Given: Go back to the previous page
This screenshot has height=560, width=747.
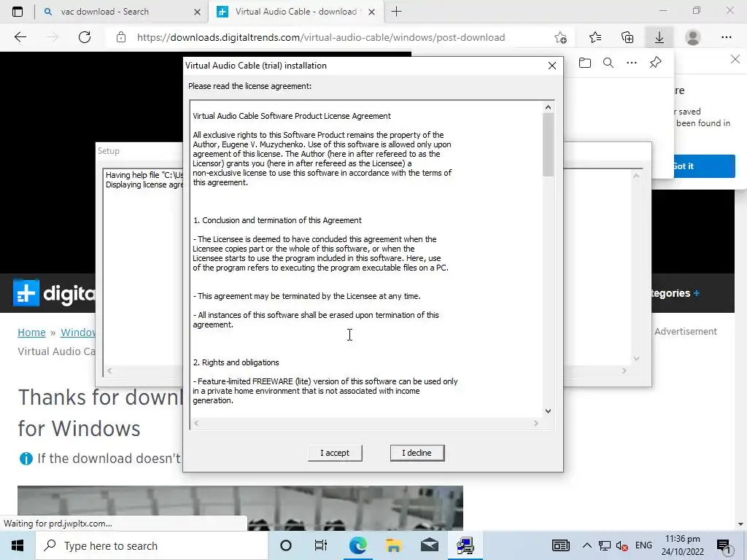Looking at the screenshot, I should [x=20, y=37].
